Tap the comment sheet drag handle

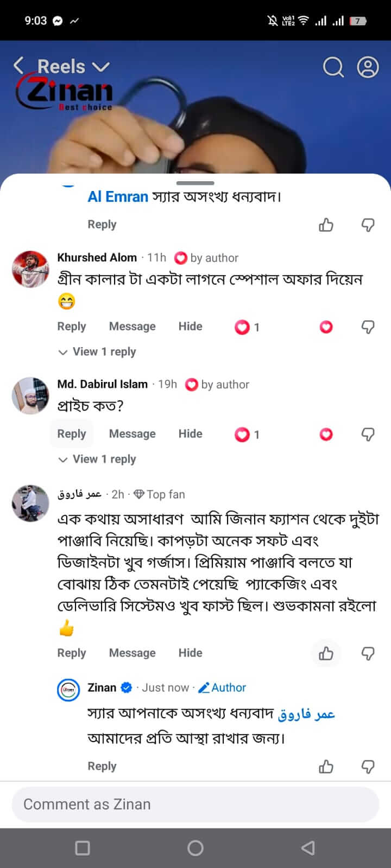pos(195,183)
